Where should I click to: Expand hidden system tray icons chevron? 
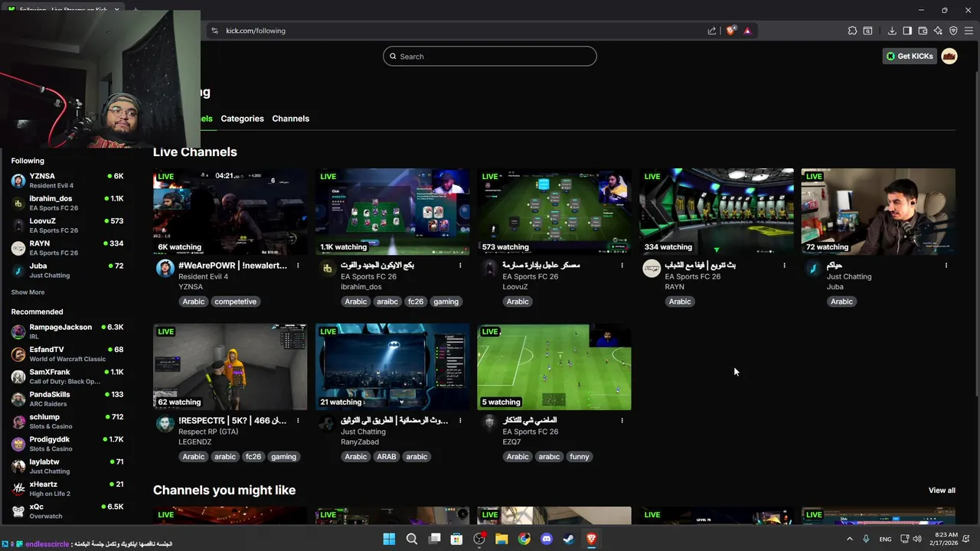849,539
